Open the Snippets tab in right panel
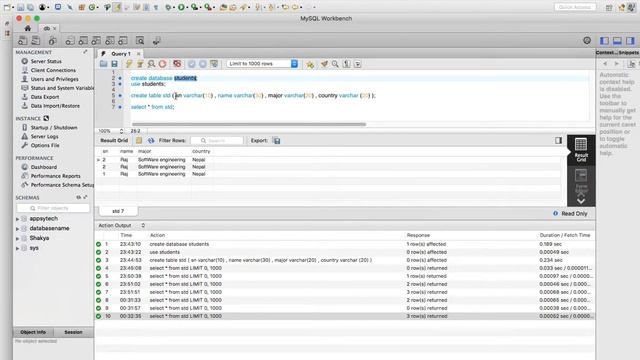This screenshot has width=640, height=360. coord(629,53)
